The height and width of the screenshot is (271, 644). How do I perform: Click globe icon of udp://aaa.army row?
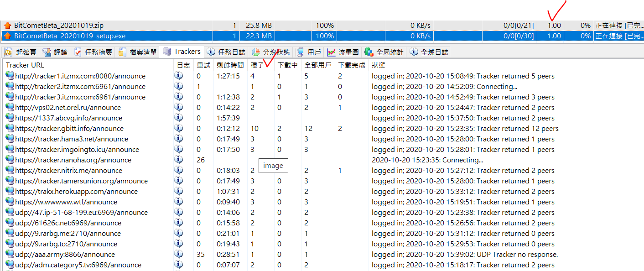10,254
